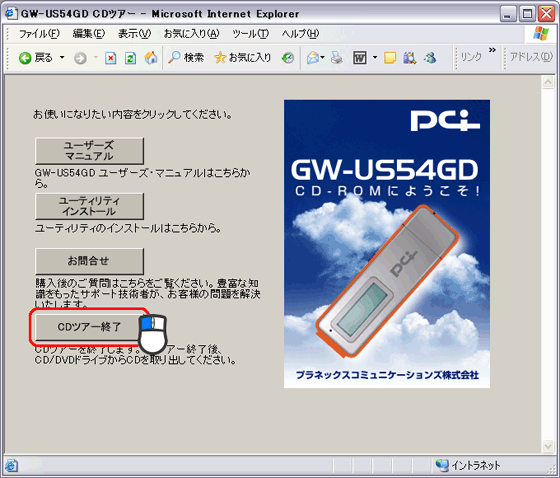Click the CDツアー終了 button
The height and width of the screenshot is (478, 560).
(x=89, y=327)
